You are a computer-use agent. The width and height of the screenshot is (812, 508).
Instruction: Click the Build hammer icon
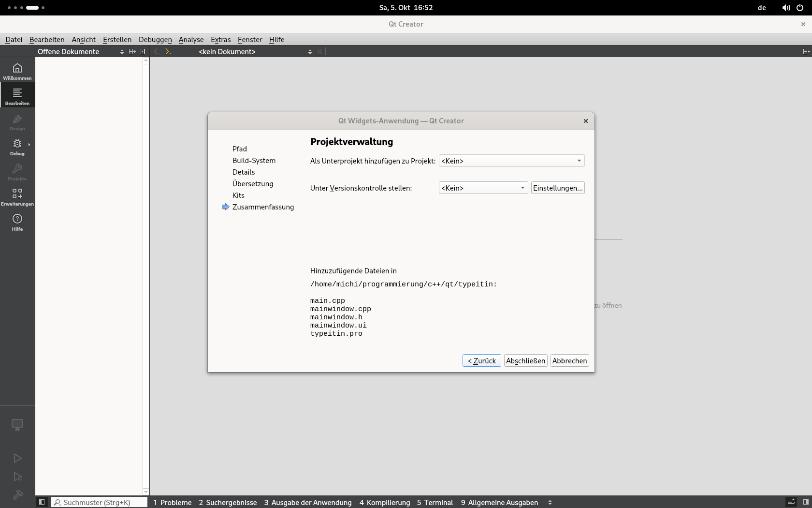pyautogui.click(x=17, y=495)
